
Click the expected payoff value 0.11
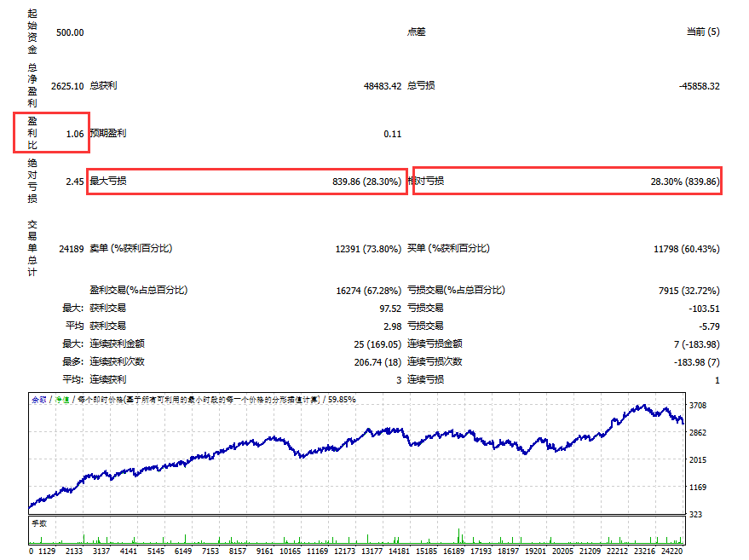tap(392, 134)
